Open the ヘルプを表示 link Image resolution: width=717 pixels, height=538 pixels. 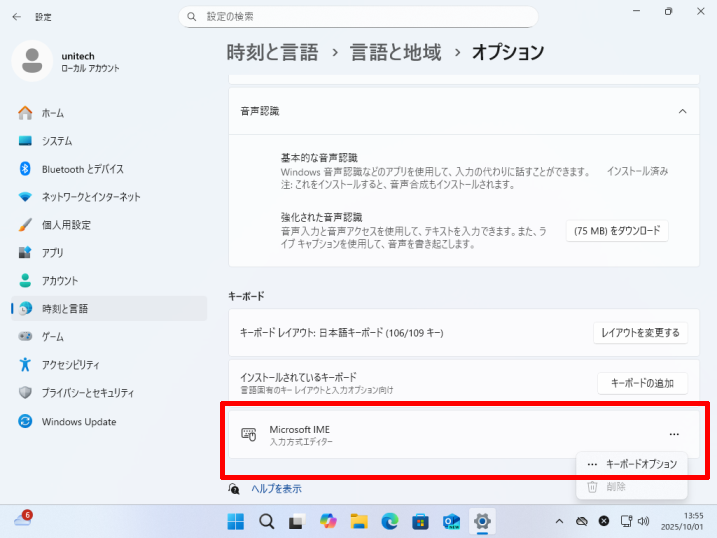click(275, 489)
